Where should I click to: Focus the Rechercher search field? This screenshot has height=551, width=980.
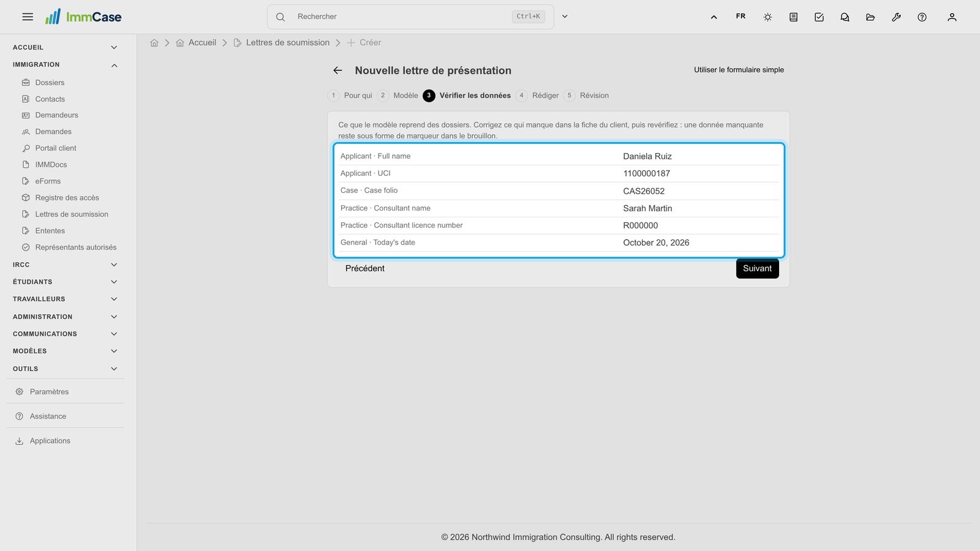[410, 17]
